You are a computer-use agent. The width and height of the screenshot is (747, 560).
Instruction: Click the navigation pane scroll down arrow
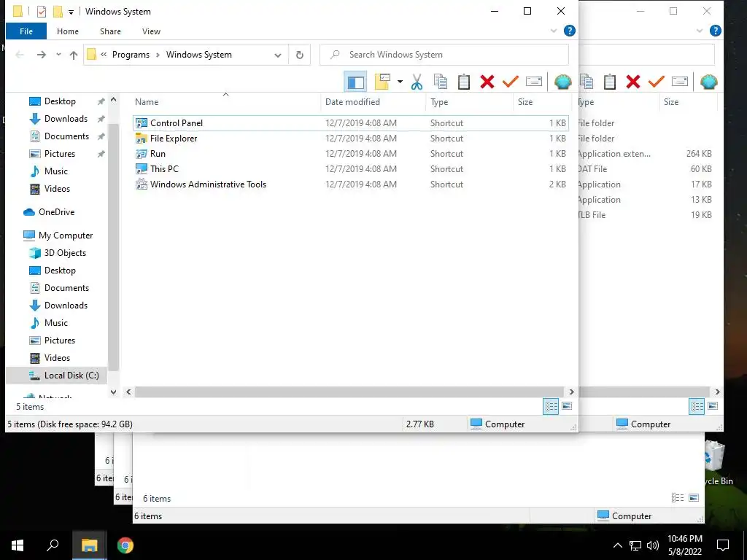pos(113,392)
